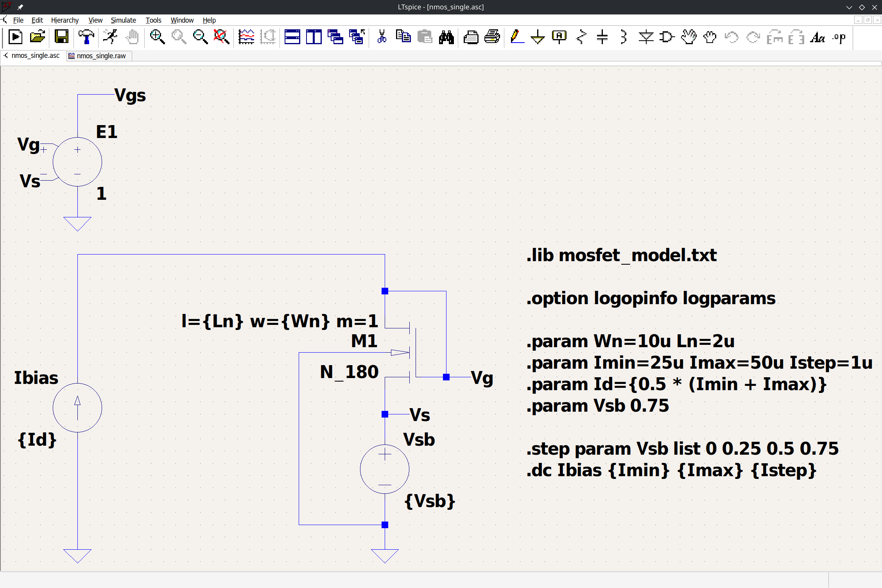This screenshot has width=882, height=588.
Task: Choose the capacitor component tool
Action: (x=602, y=37)
